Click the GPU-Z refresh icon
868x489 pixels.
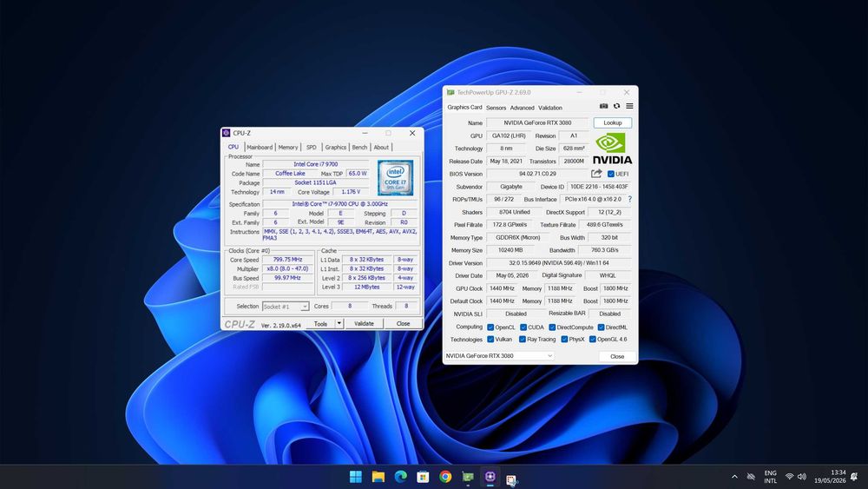(616, 106)
